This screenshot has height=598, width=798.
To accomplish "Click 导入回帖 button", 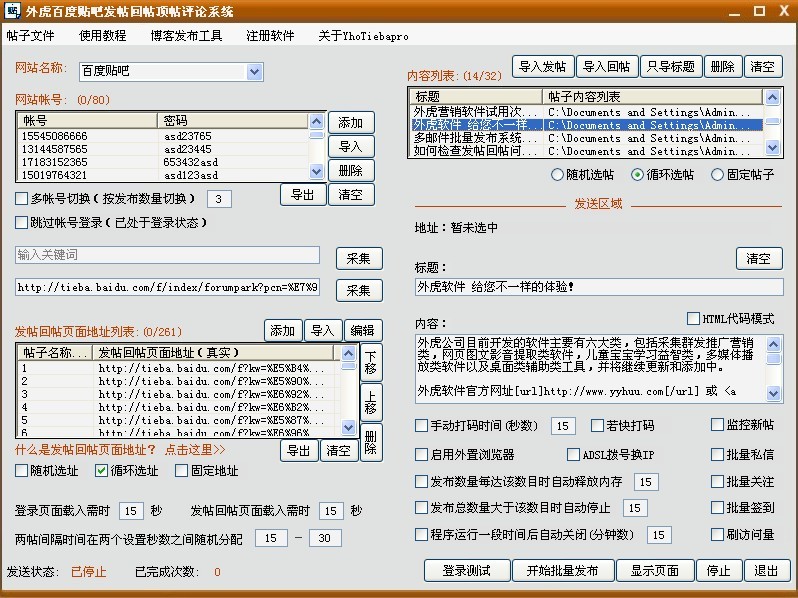I will pos(607,67).
